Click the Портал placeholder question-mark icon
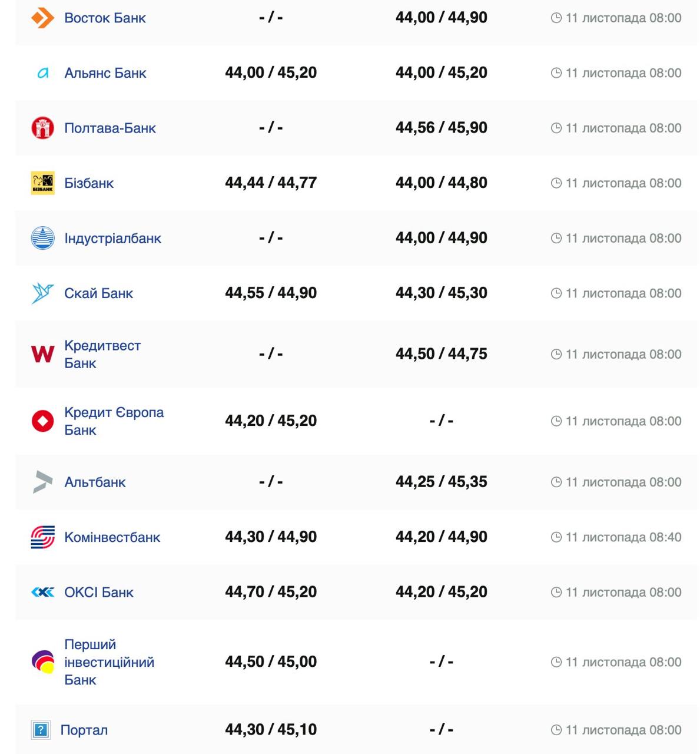This screenshot has width=700, height=754. point(40,730)
